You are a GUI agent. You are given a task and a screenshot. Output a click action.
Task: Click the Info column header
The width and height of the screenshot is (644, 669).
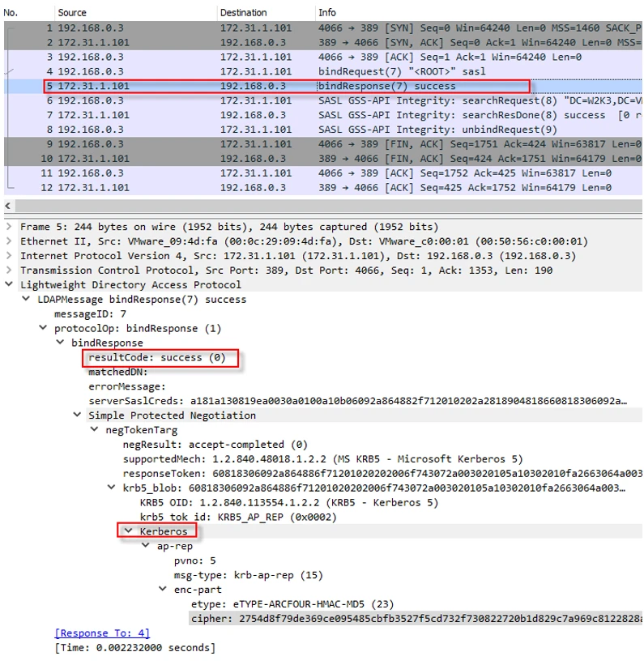pos(327,13)
